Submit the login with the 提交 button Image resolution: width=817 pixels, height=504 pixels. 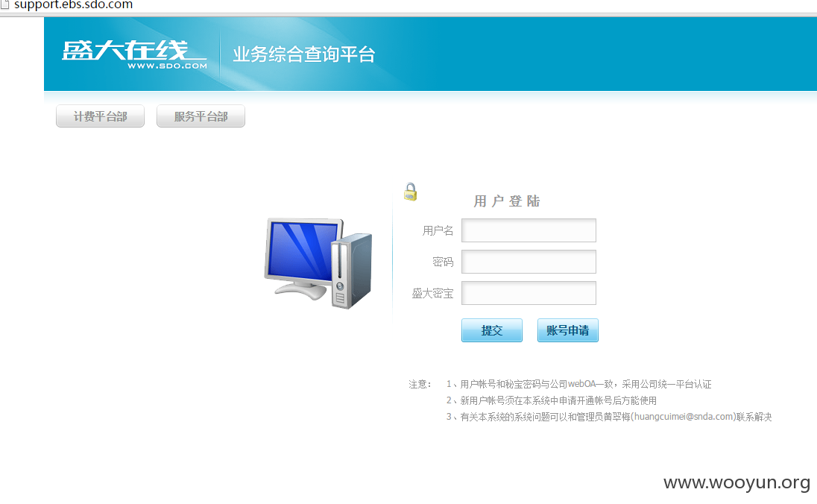(x=491, y=330)
